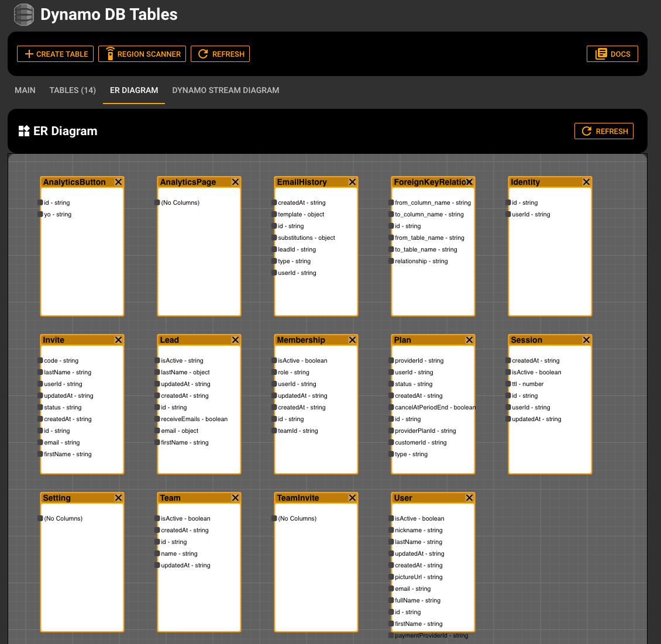Select the ER Diagram tab
The height and width of the screenshot is (644, 661).
(x=134, y=90)
